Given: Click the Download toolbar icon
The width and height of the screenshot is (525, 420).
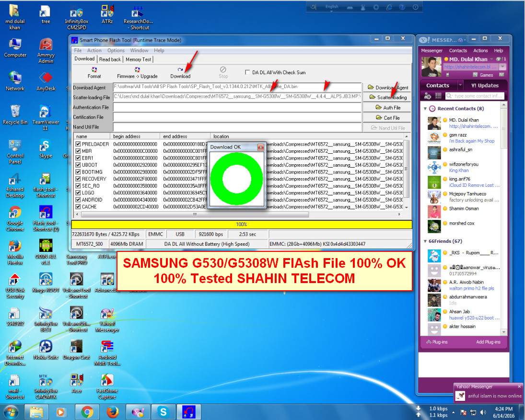Looking at the screenshot, I should [180, 73].
